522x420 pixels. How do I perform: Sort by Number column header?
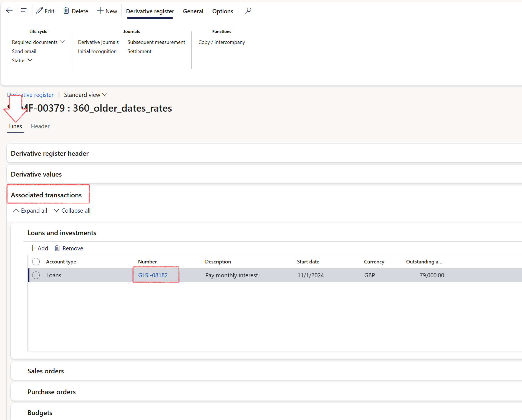[x=147, y=261]
